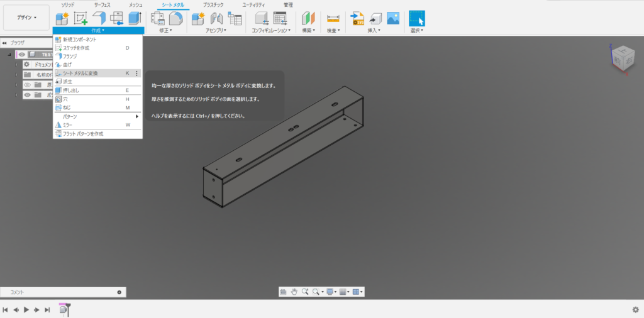Click the Configure model cube icon

click(262, 18)
